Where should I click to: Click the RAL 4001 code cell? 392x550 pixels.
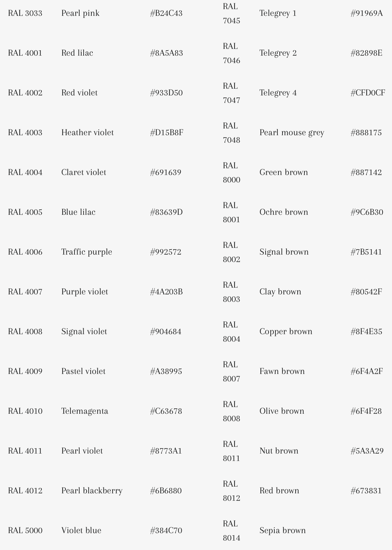(25, 53)
